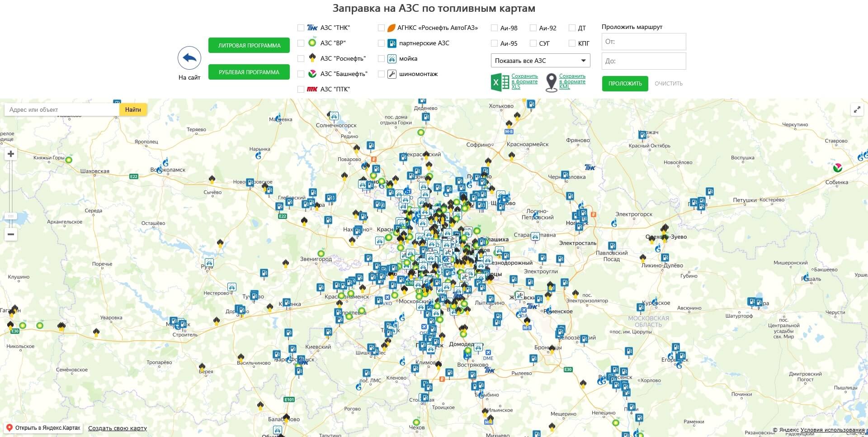The height and width of the screenshot is (437, 868).
Task: Open 'Сохранить в формате XLS' link
Action: [x=524, y=81]
